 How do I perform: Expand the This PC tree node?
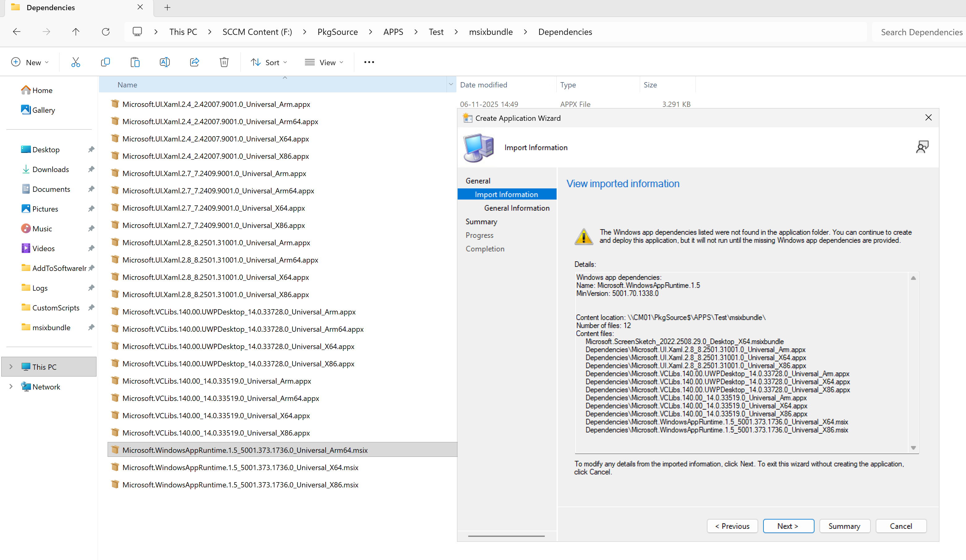(x=11, y=367)
